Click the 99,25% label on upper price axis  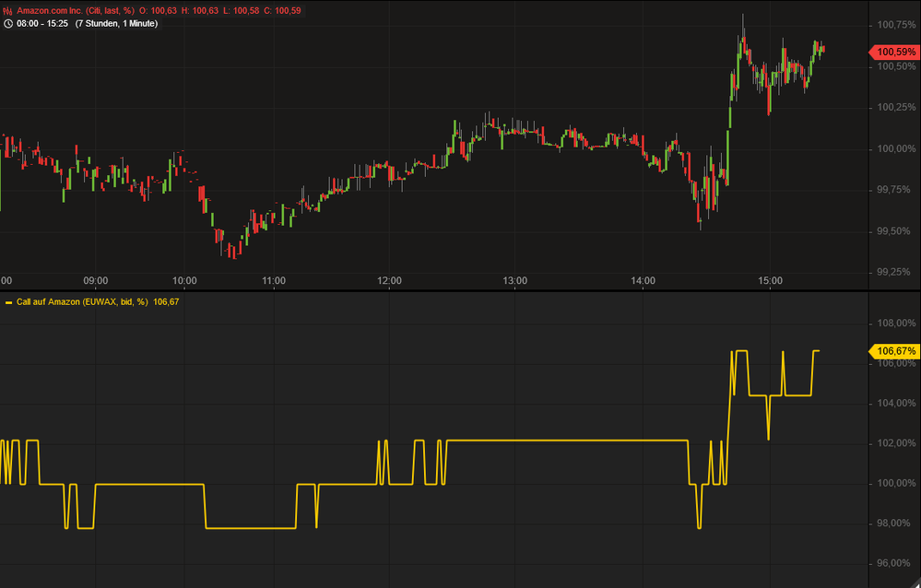coord(896,272)
